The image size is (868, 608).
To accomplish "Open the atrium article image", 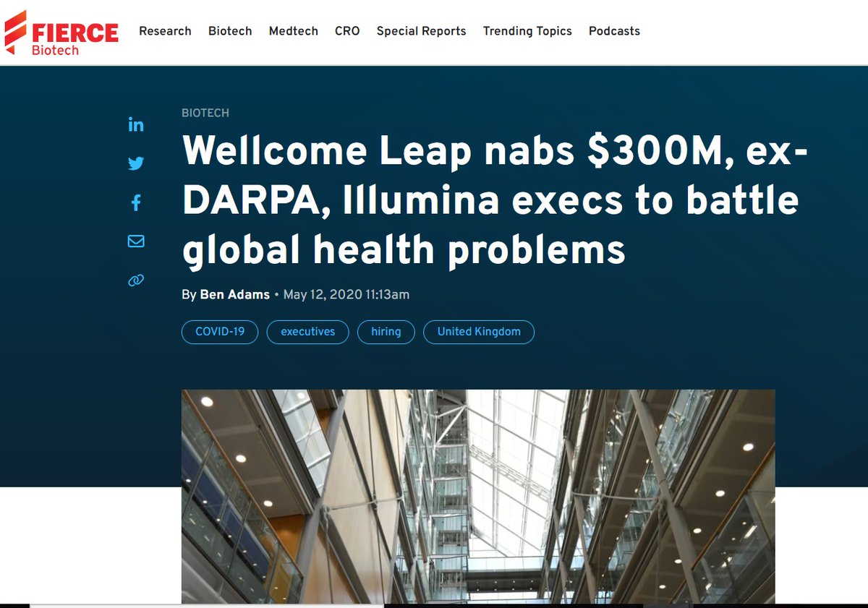I will 478,497.
